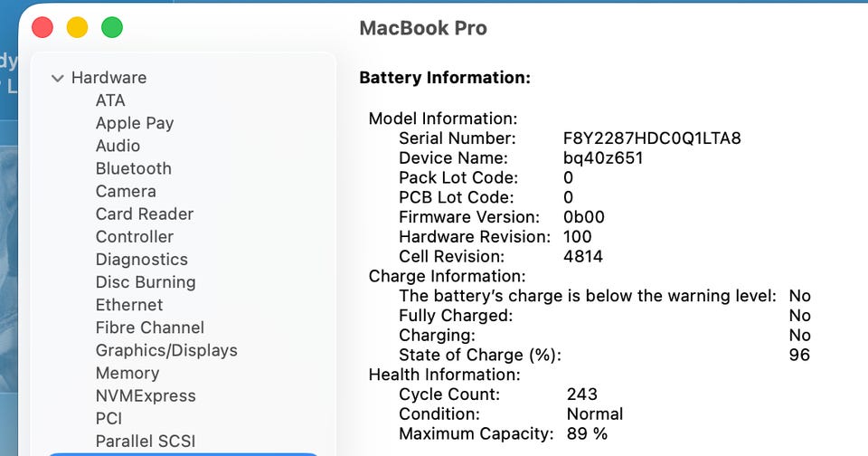Select Fibre Channel in the sidebar
This screenshot has width=868, height=456.
(150, 328)
